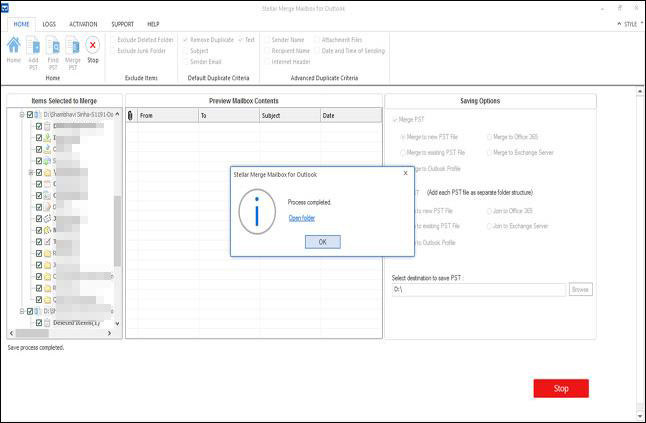Click the round Stop icon in the ribbon
This screenshot has height=423, width=646.
click(93, 44)
